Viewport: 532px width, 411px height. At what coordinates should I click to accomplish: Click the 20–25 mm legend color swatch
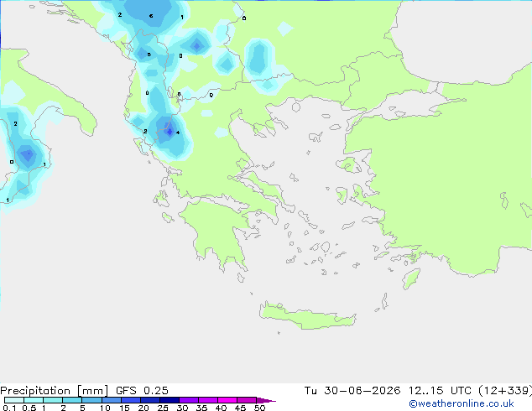pyautogui.click(x=150, y=400)
